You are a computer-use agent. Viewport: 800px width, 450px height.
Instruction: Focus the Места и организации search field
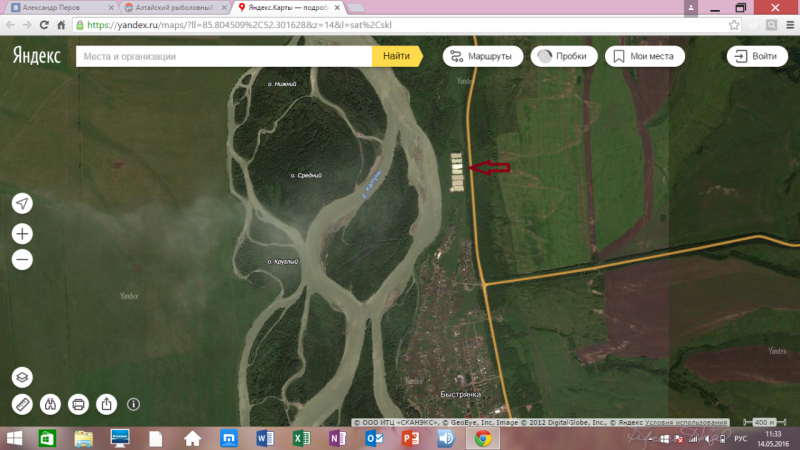(224, 56)
